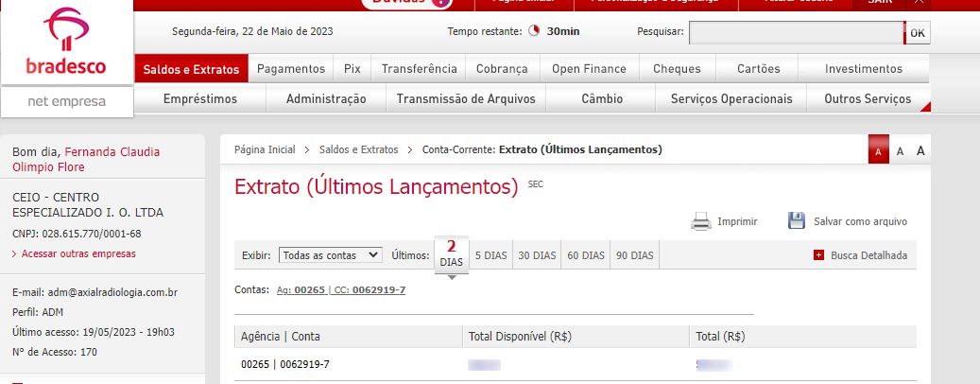Open the Empréstimos menu

click(x=200, y=98)
